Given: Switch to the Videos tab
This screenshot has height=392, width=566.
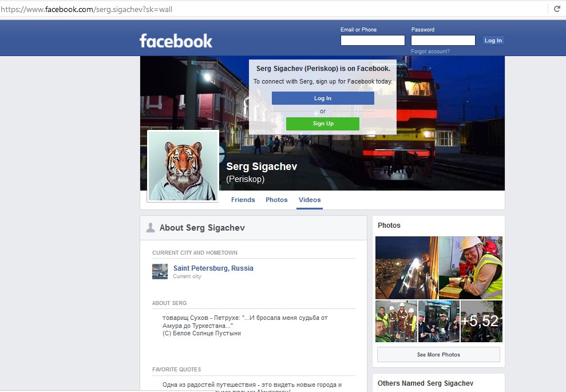Looking at the screenshot, I should coord(310,200).
